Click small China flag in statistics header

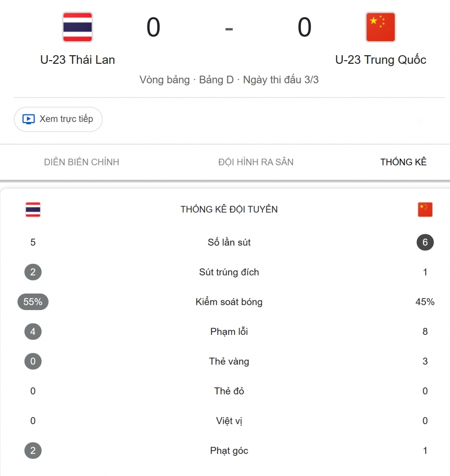pos(425,209)
